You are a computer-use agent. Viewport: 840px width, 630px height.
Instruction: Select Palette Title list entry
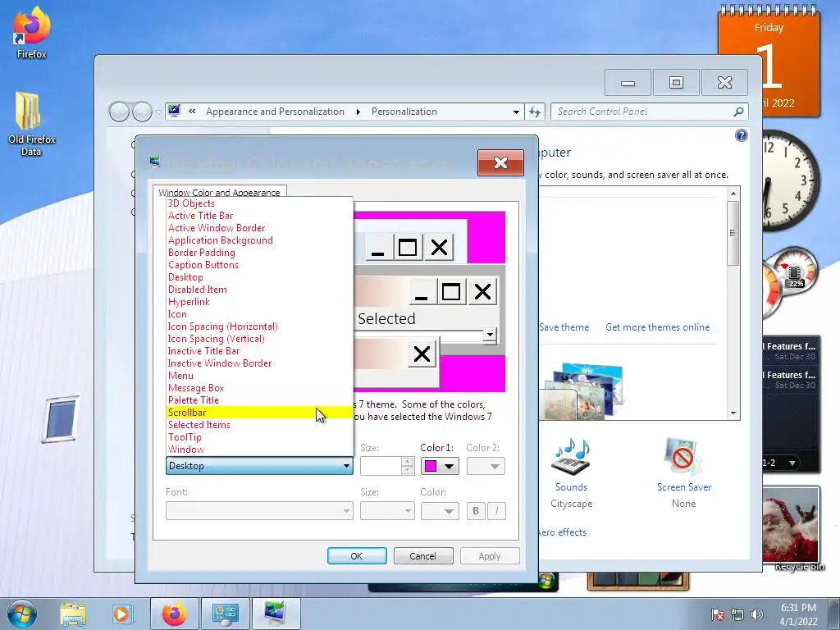(260, 400)
